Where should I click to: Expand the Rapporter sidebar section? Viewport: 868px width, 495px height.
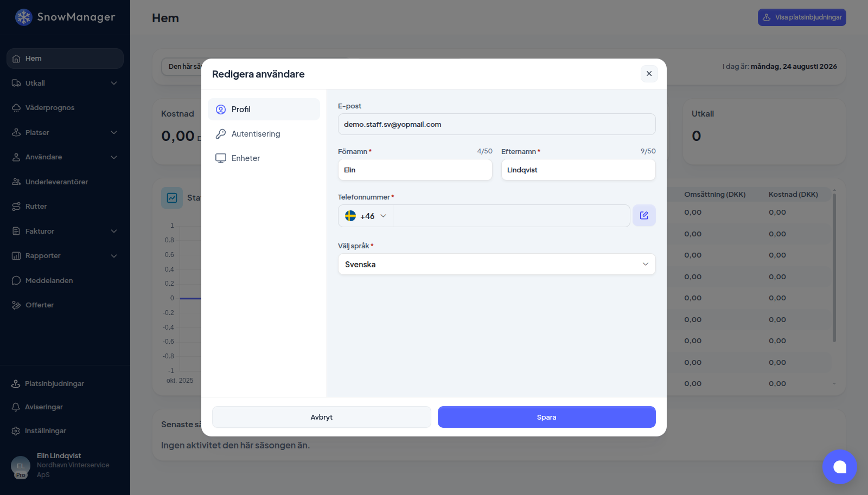(x=65, y=255)
